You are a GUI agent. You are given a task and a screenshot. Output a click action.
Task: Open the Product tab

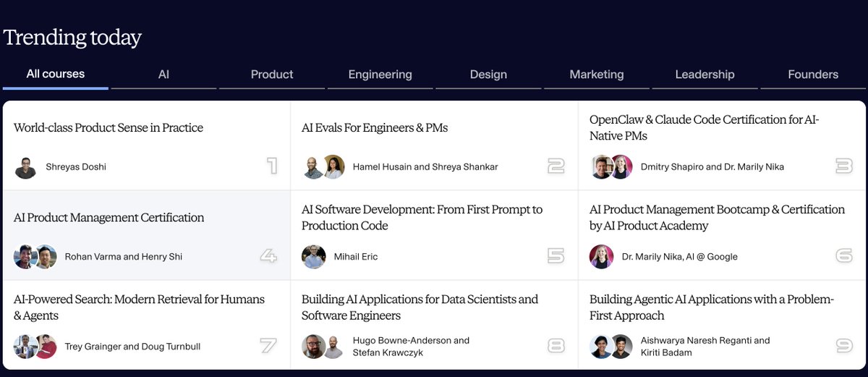[272, 74]
